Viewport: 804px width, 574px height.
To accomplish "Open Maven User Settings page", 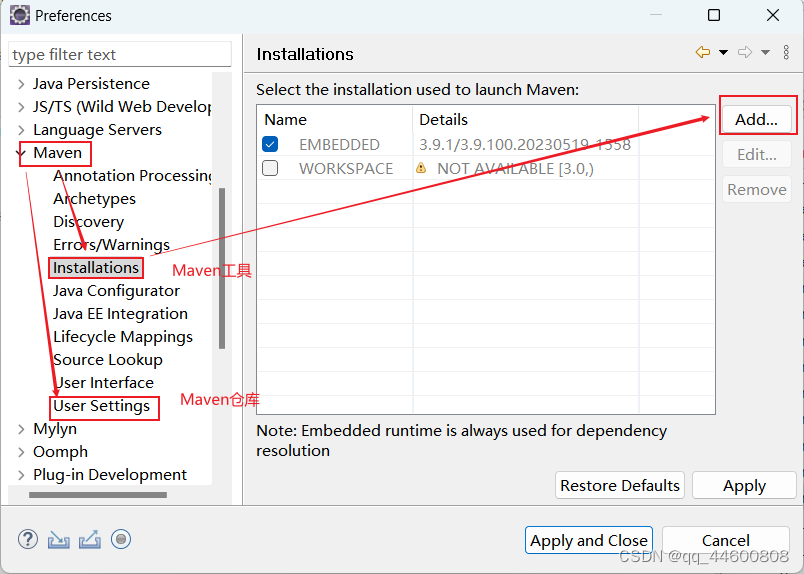I will point(102,406).
